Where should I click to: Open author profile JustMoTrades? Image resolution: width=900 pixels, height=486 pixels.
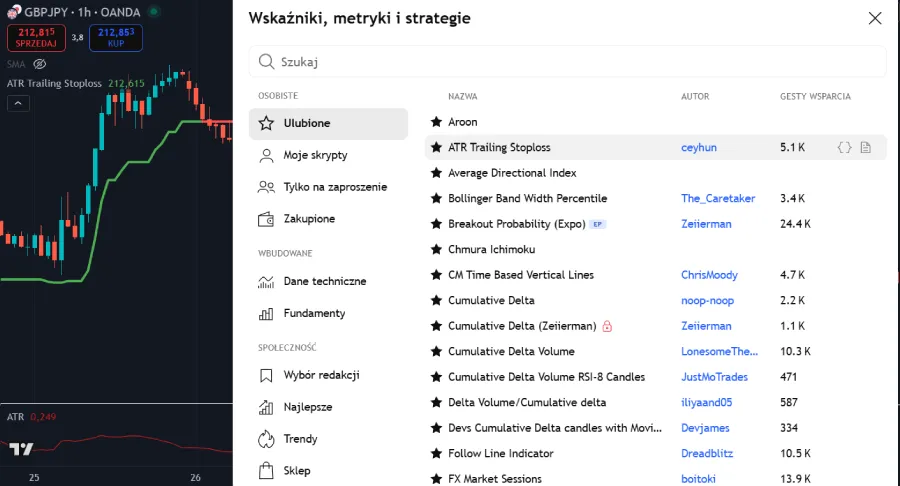click(x=715, y=377)
